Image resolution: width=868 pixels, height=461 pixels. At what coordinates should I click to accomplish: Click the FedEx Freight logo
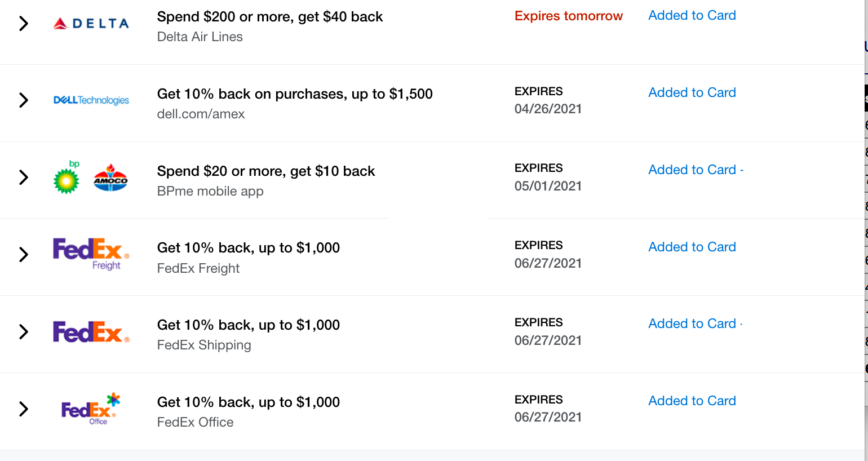(x=91, y=254)
